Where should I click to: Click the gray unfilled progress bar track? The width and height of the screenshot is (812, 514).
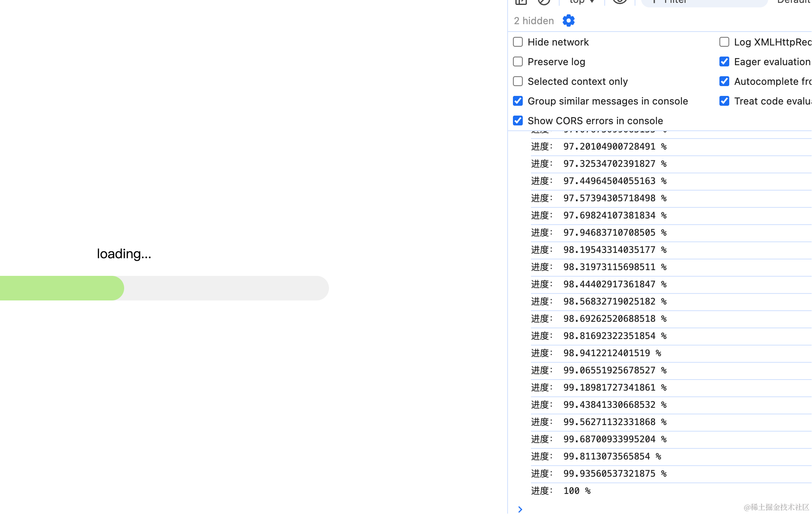[226, 288]
